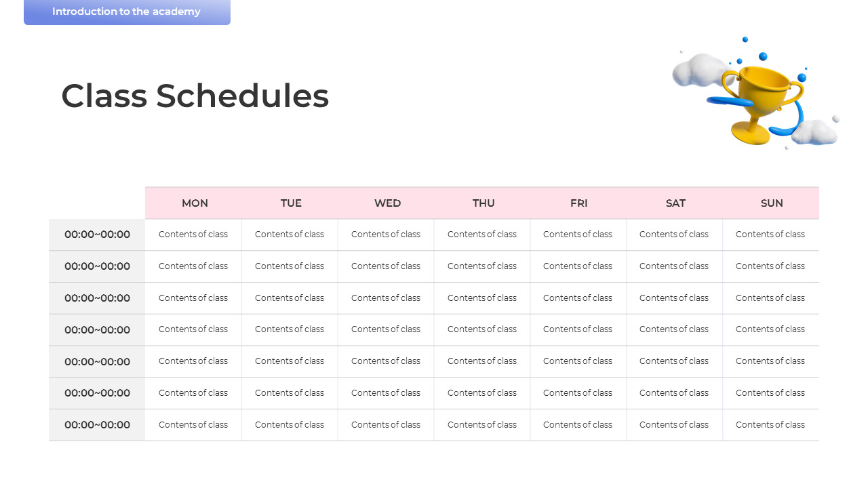Select the SAT column header
Screen dimensions: 868x488
pos(675,203)
